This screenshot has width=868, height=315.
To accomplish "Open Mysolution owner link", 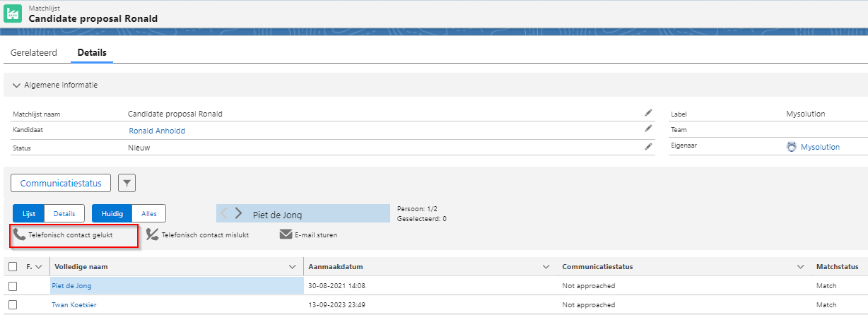I will tap(820, 147).
